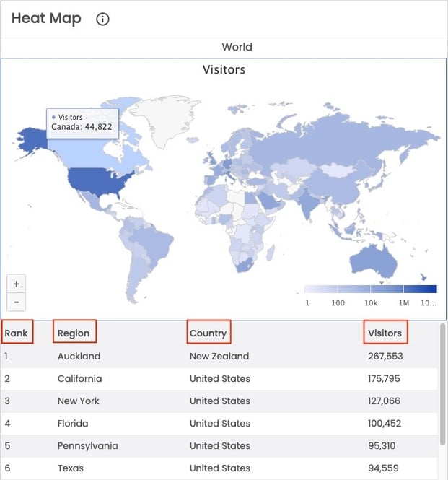
Task: Click the color legend gradient bar
Action: coord(360,289)
